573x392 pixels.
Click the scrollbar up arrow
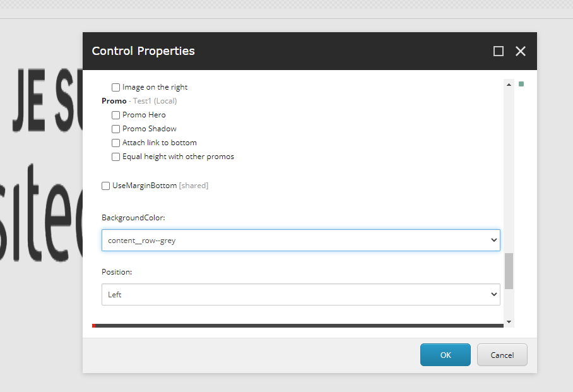[509, 84]
